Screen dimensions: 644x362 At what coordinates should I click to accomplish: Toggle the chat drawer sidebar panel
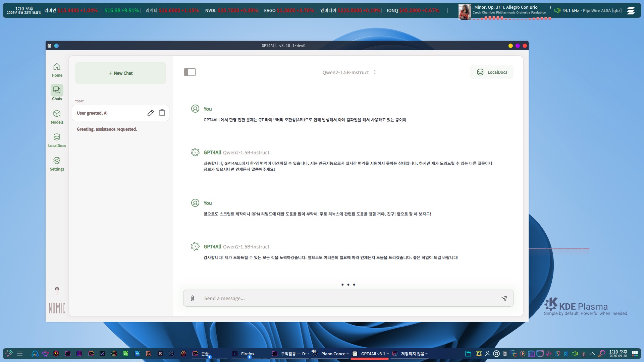[190, 72]
